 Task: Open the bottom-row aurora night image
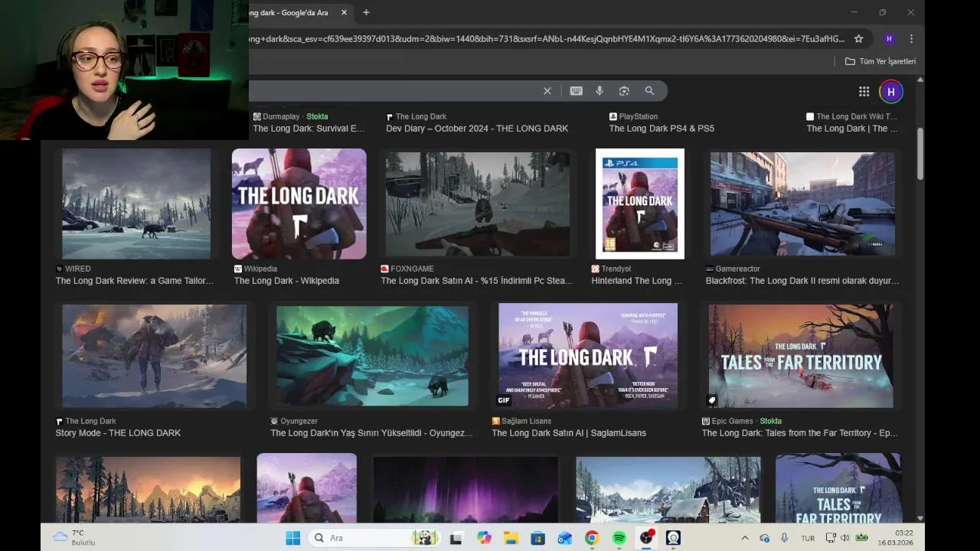(x=465, y=490)
